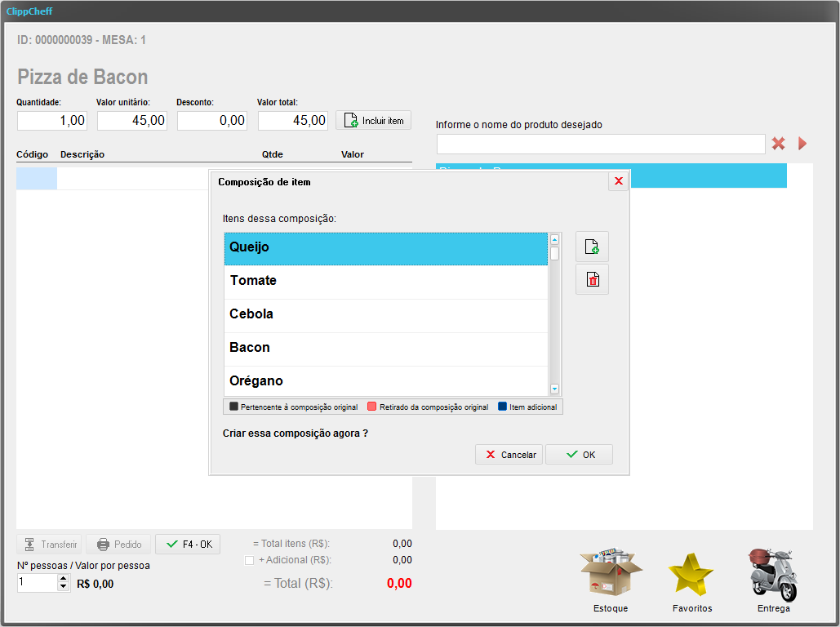The height and width of the screenshot is (627, 840).
Task: Open Entrega delivery scooter icon
Action: coord(772,574)
